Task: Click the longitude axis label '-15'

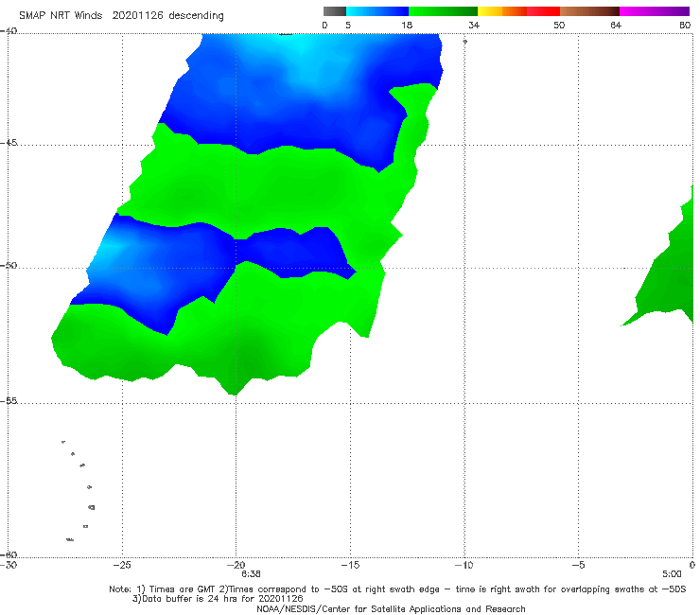Action: (350, 565)
